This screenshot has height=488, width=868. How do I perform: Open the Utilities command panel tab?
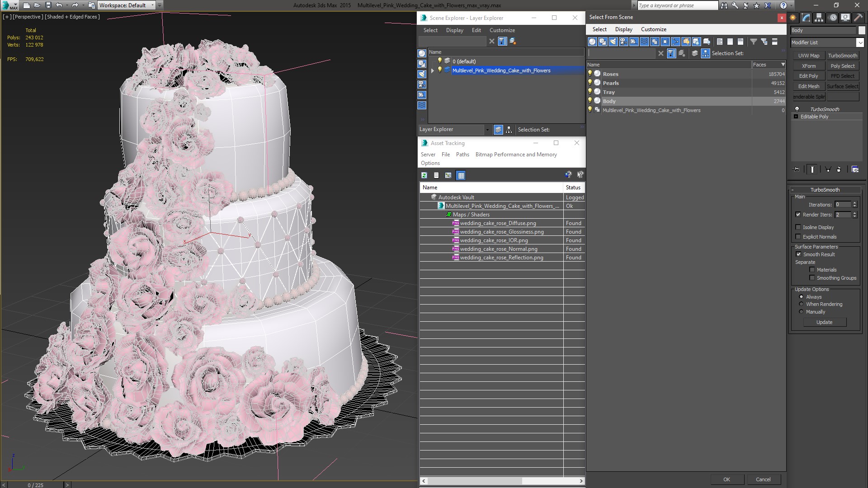tap(858, 18)
